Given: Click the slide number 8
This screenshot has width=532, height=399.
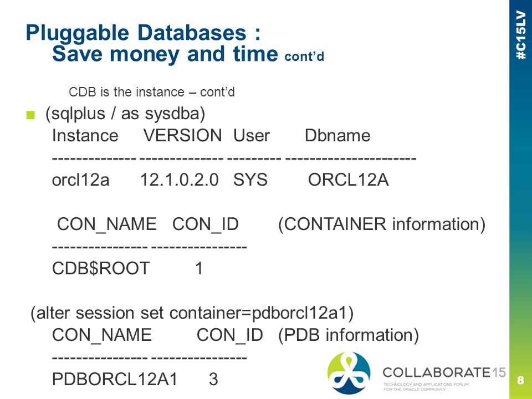Looking at the screenshot, I should (x=520, y=380).
